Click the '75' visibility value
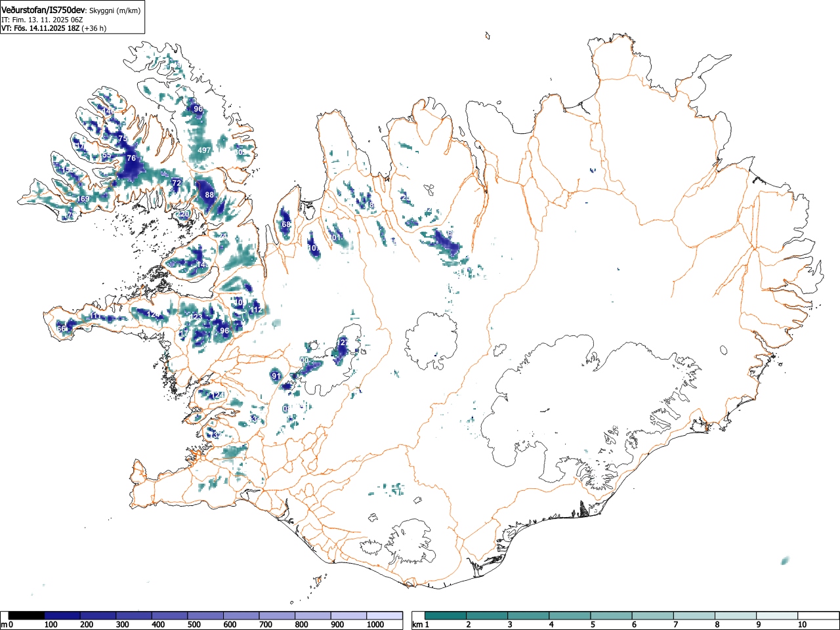The height and width of the screenshot is (630, 840). pos(123,138)
